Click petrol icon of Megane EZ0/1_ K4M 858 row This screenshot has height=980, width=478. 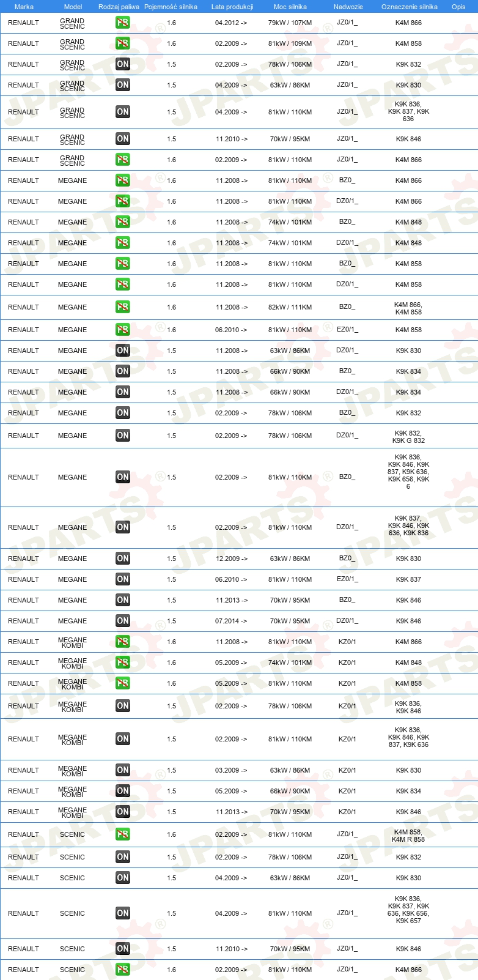123,330
